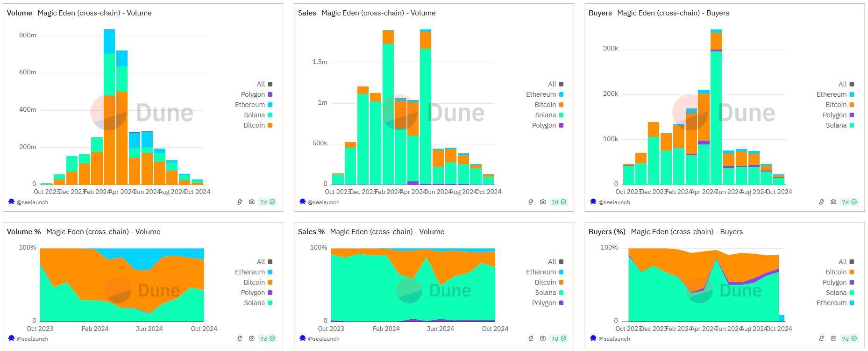
Task: Click the alert bell icon in Buyers (%) panel
Action: pos(821,338)
